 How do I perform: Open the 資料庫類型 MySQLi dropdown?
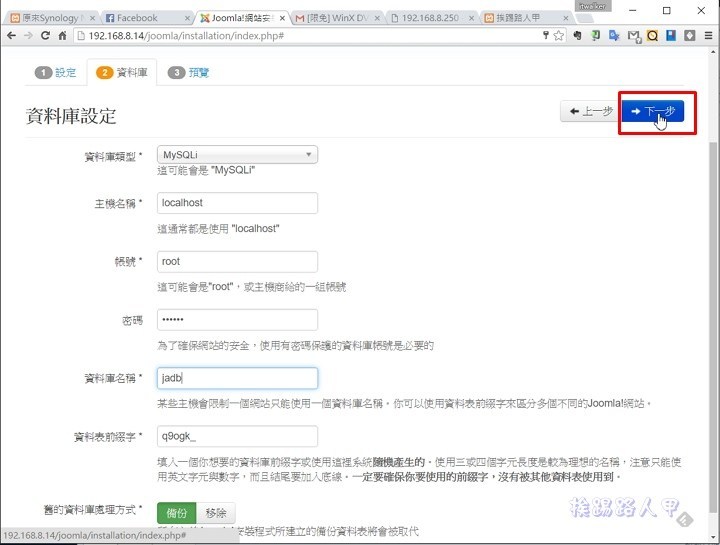click(237, 154)
